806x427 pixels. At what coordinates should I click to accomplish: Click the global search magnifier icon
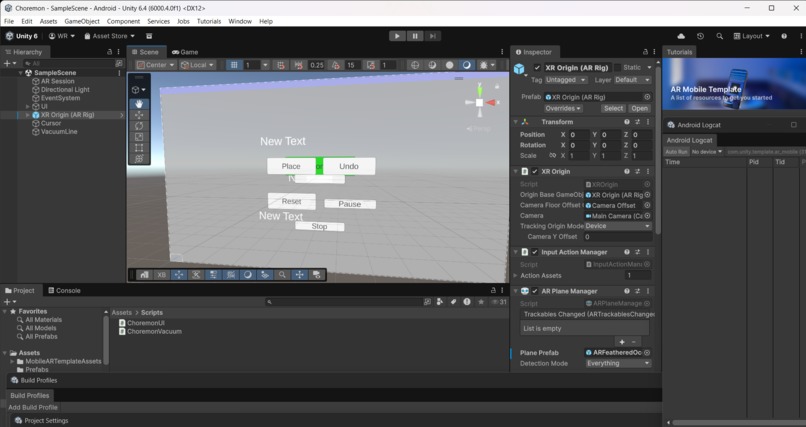719,36
